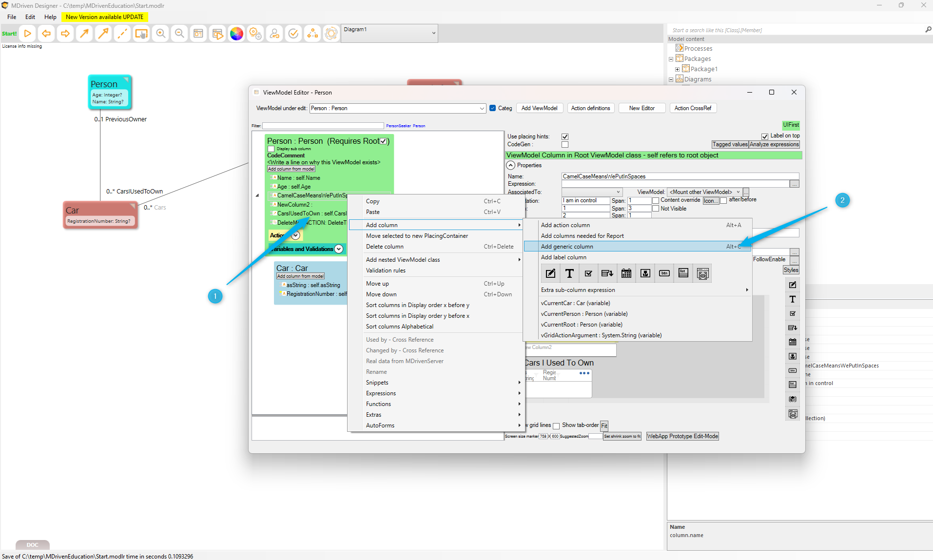The height and width of the screenshot is (560, 933).
Task: Open the ViewModel under edit dropdown
Action: pos(482,108)
